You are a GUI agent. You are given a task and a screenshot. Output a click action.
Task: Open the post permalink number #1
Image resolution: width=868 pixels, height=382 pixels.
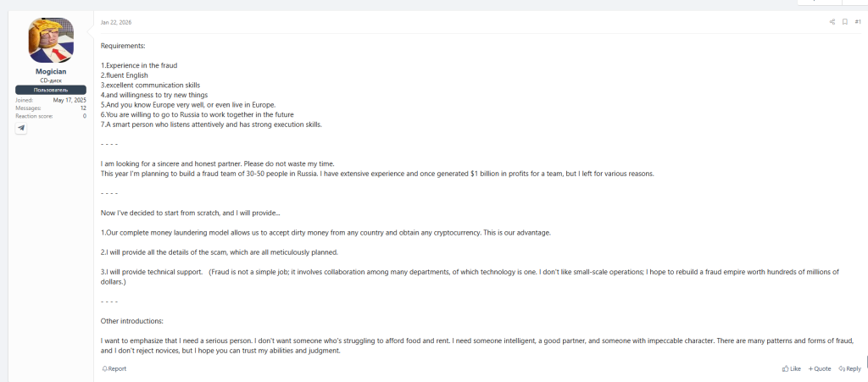tap(858, 22)
